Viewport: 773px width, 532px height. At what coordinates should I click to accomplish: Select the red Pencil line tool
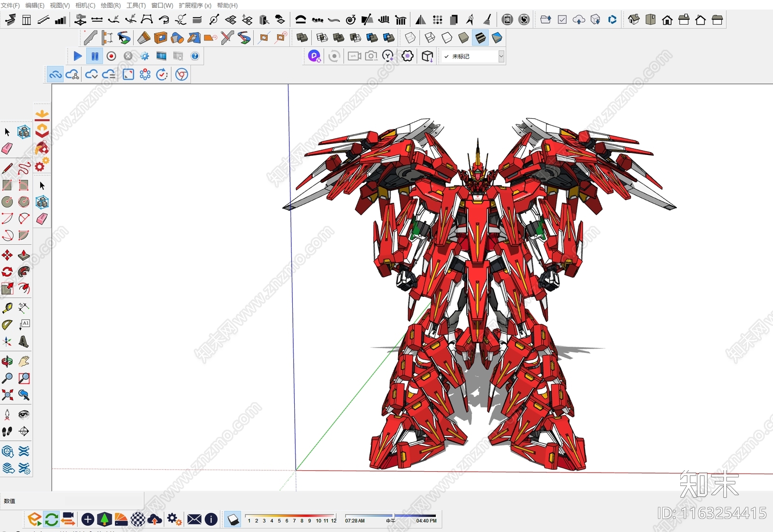click(7, 168)
